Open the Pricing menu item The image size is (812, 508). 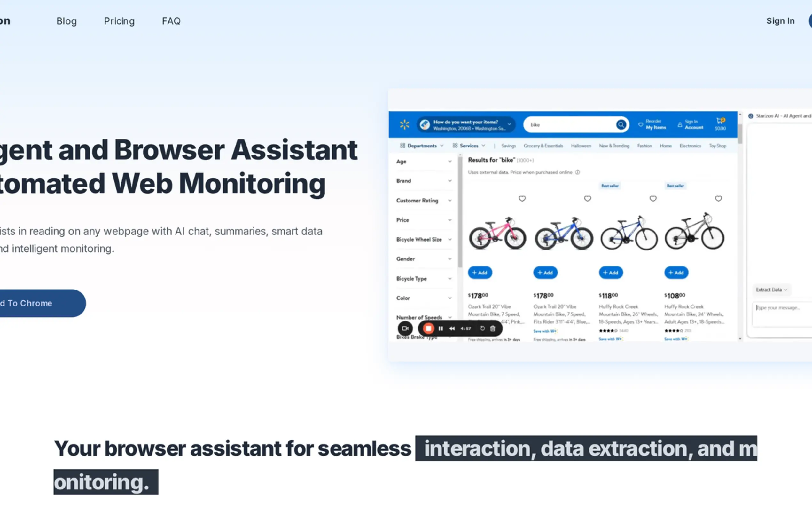[x=119, y=21]
